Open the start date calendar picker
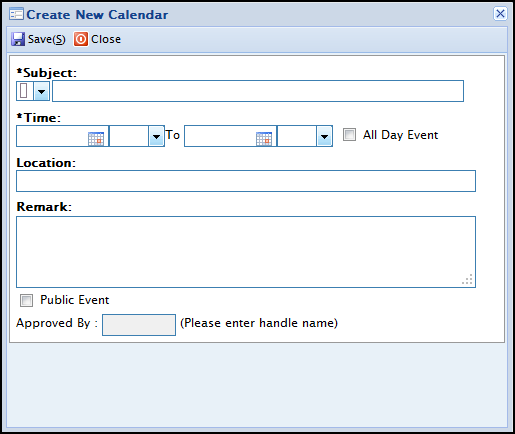Image resolution: width=515 pixels, height=434 pixels. point(96,139)
